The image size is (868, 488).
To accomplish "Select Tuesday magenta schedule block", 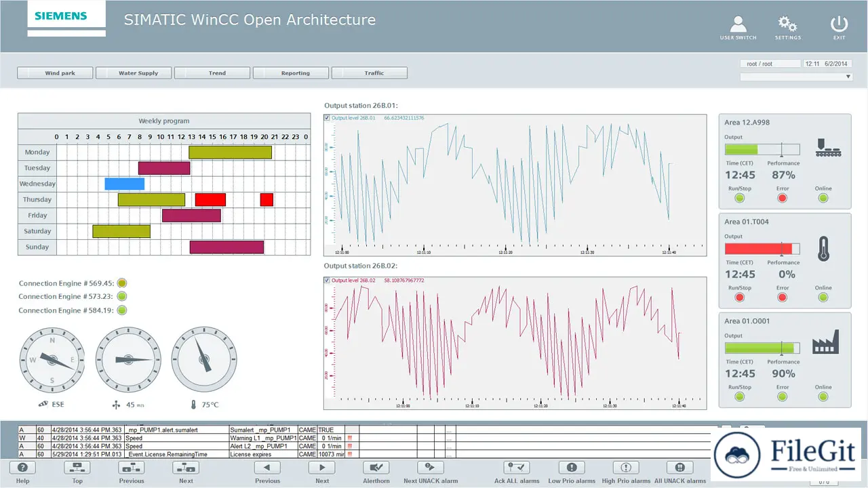I will point(164,168).
